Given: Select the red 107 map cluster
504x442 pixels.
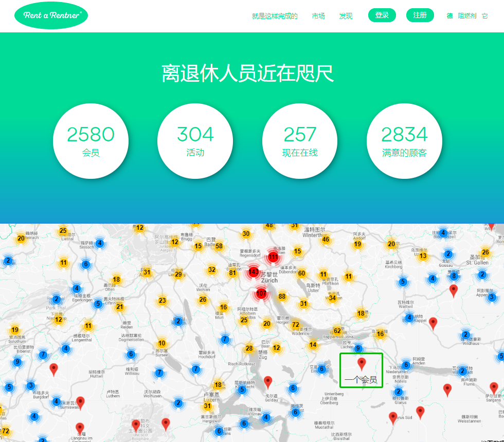Looking at the screenshot, I should pos(261,293).
